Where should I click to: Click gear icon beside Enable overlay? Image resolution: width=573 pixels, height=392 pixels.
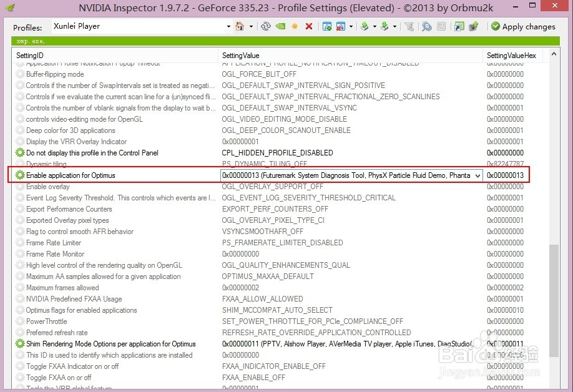tap(20, 186)
